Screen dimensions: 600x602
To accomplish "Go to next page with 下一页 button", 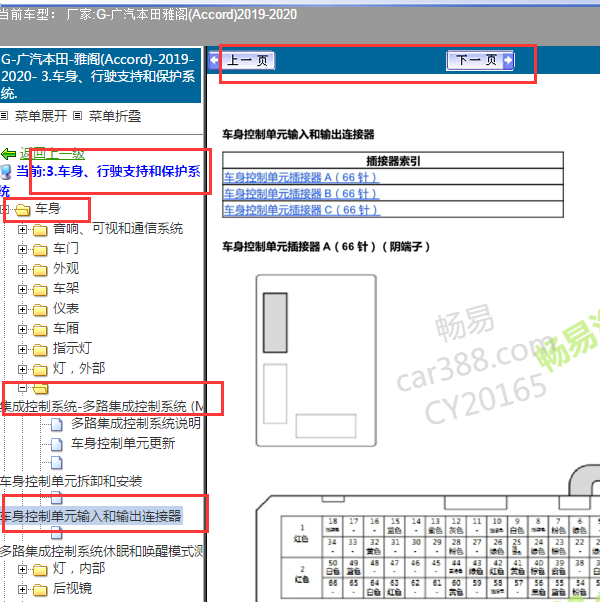I will click(x=480, y=60).
